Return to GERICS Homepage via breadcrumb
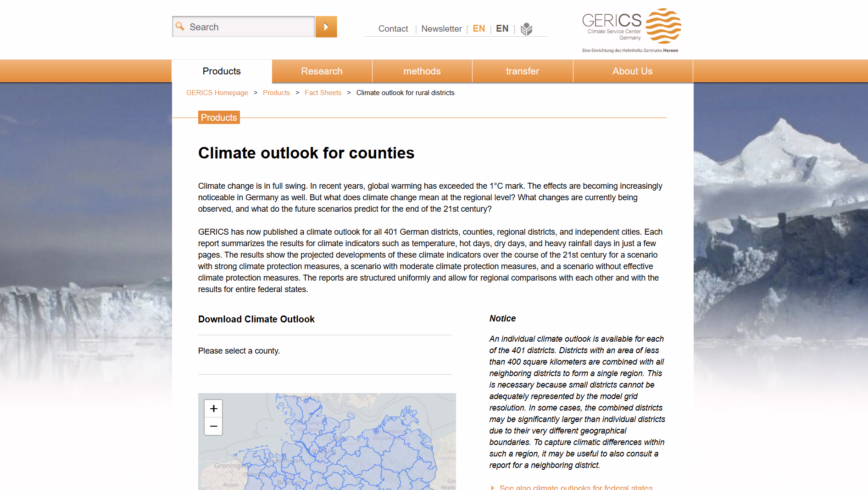This screenshot has width=868, height=490. [217, 92]
